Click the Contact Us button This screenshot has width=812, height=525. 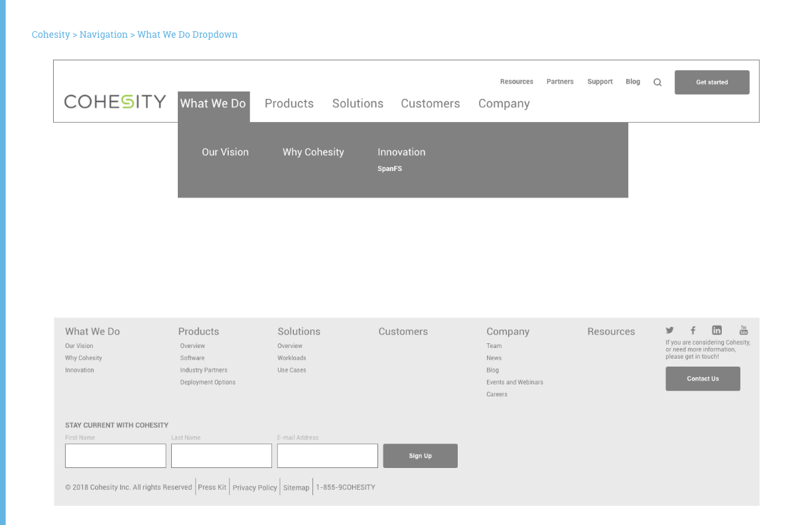click(x=703, y=379)
